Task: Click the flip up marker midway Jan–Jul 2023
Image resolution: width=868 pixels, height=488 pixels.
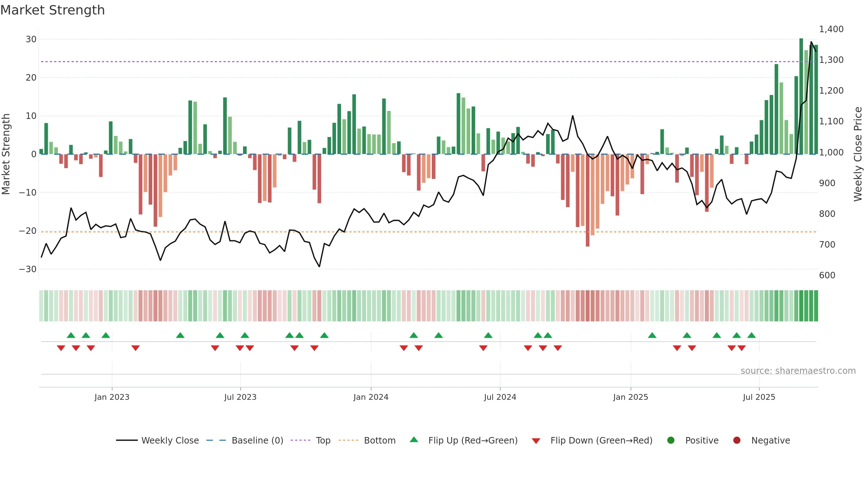Action: pyautogui.click(x=180, y=335)
